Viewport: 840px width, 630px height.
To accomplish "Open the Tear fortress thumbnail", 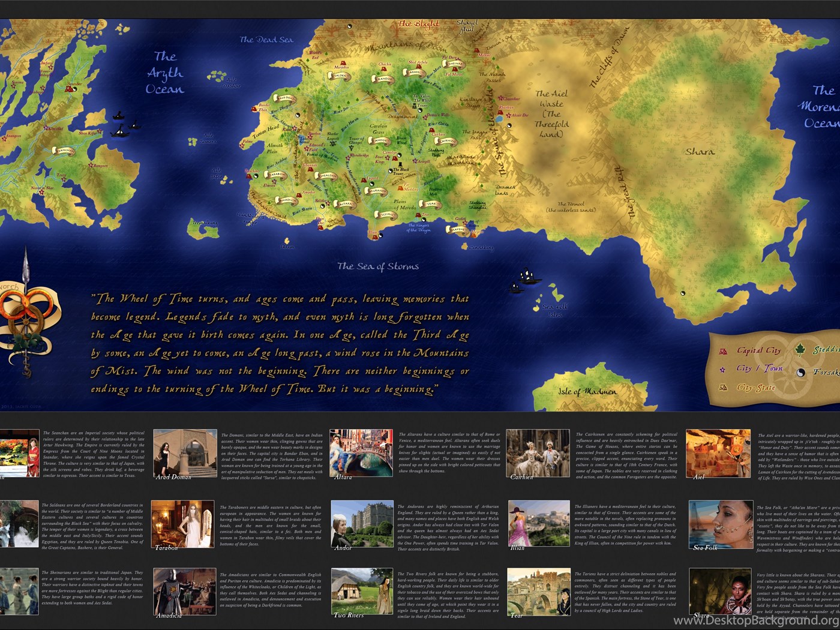I will (x=538, y=592).
